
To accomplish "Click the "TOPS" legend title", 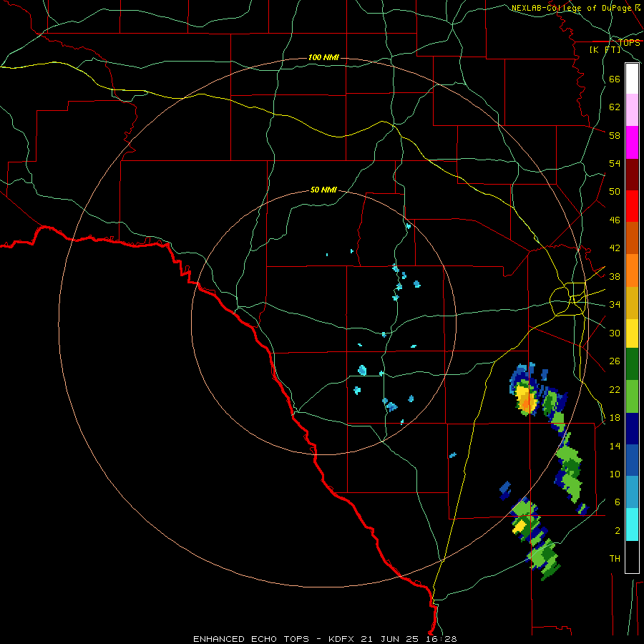I will (x=629, y=43).
